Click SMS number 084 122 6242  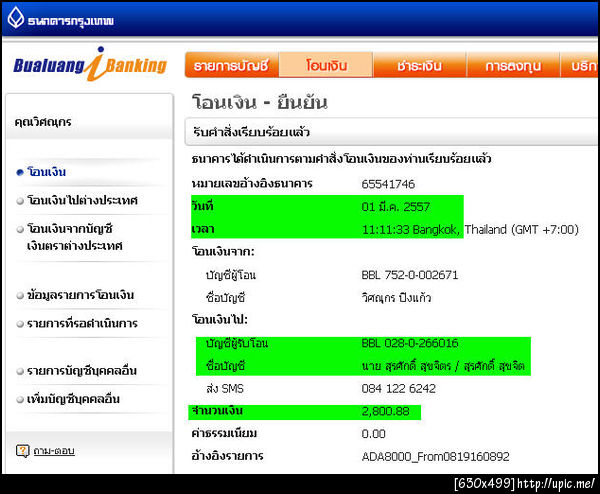pos(398,388)
